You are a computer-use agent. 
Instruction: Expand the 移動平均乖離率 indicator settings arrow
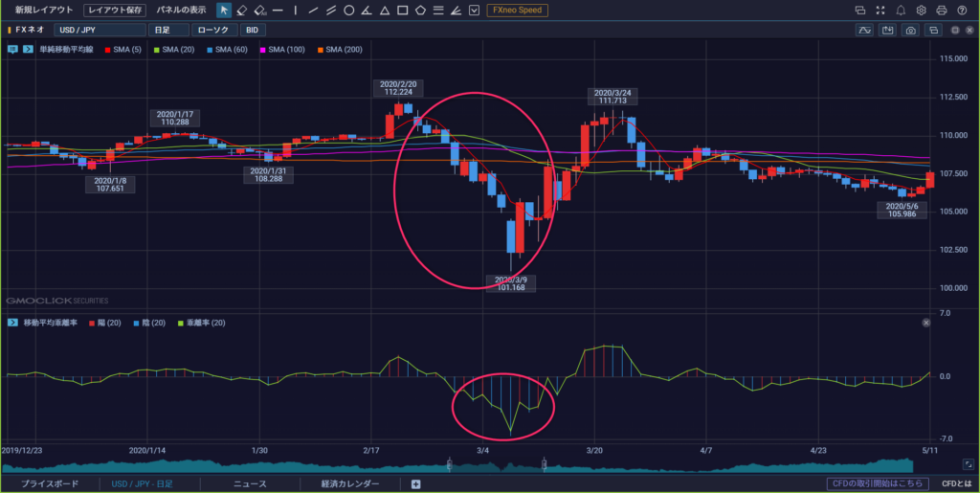tap(12, 323)
